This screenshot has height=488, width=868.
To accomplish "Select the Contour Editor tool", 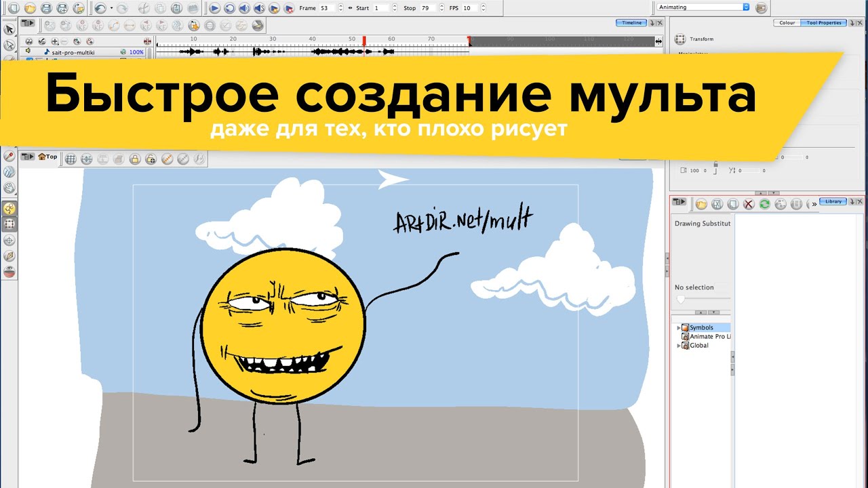I will coord(9,45).
